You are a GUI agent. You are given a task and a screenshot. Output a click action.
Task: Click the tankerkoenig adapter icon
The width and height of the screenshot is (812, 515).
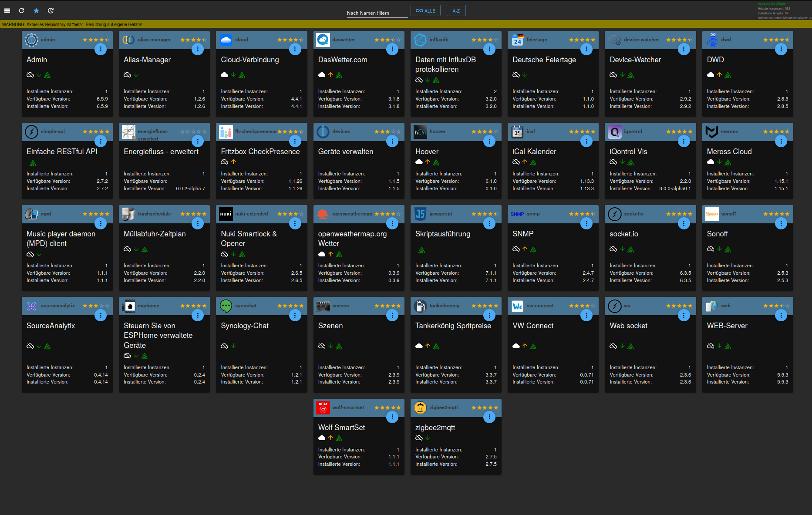(x=420, y=306)
